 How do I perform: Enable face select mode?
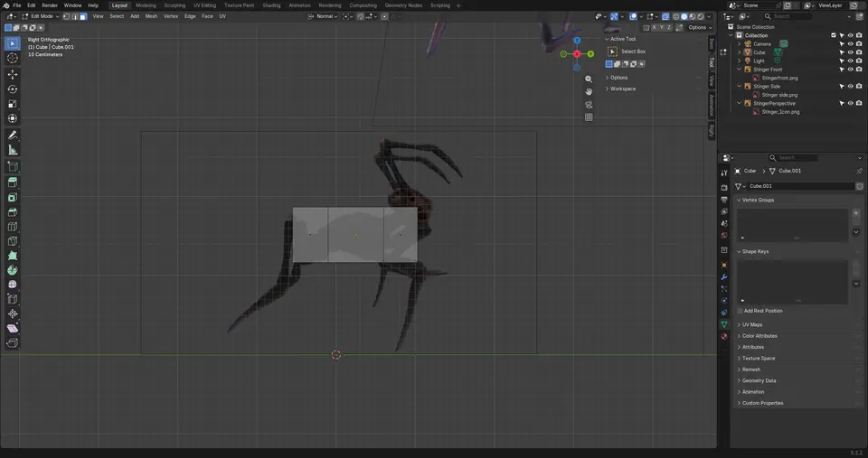click(83, 16)
